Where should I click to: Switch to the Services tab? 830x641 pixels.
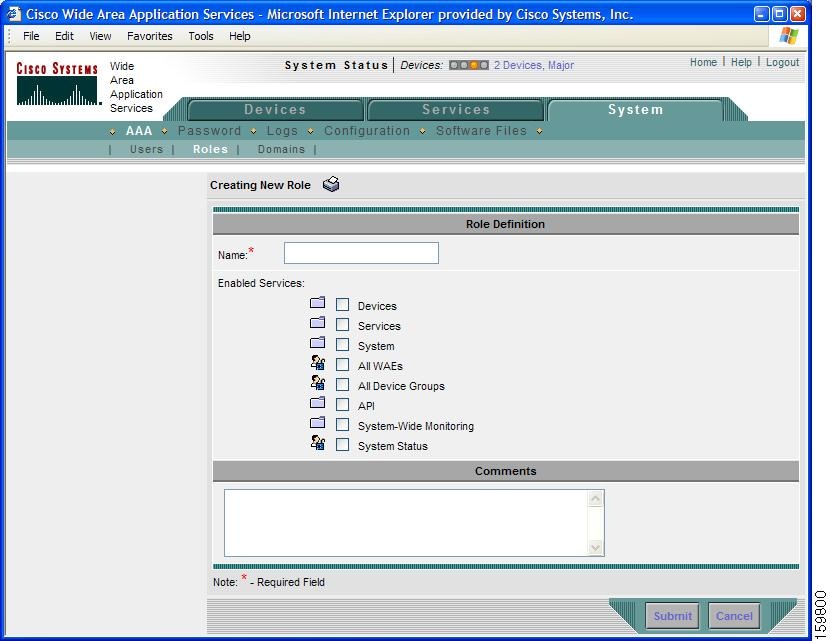(x=456, y=110)
